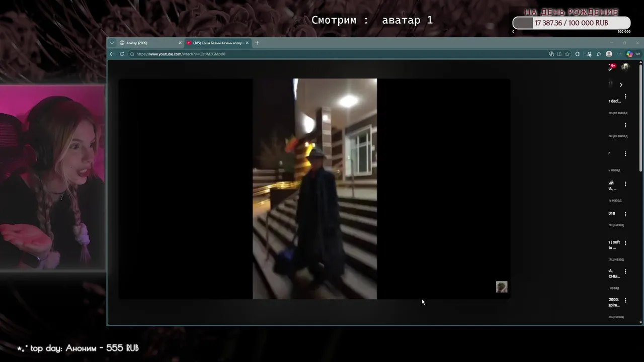Open browser settings and more menu

click(x=619, y=54)
